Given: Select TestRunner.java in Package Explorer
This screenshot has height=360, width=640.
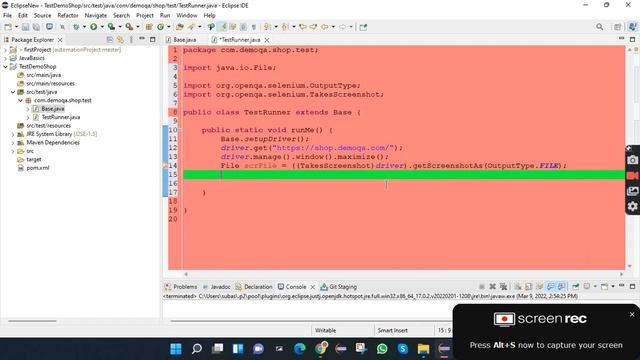Looking at the screenshot, I should click(61, 117).
